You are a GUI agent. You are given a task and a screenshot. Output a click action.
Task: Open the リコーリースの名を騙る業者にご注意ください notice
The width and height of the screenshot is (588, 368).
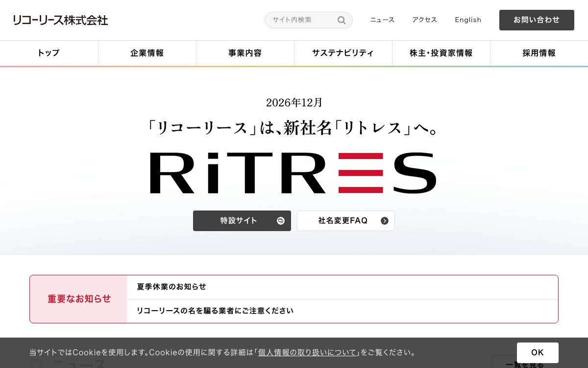tap(342, 311)
